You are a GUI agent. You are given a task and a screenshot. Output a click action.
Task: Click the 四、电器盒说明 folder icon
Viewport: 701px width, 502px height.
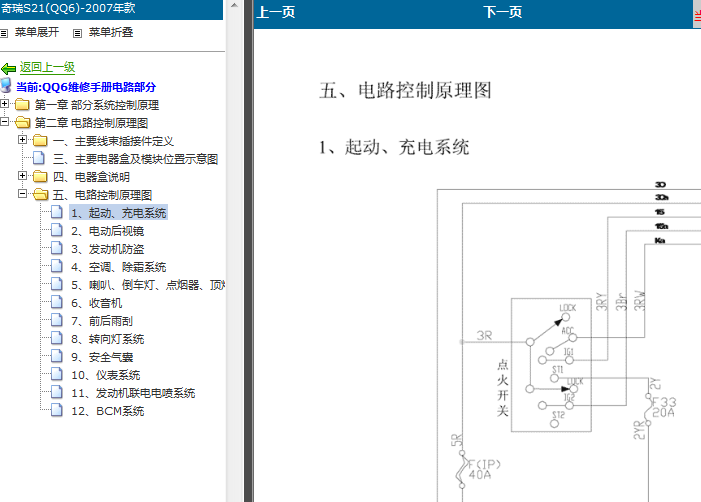40,177
